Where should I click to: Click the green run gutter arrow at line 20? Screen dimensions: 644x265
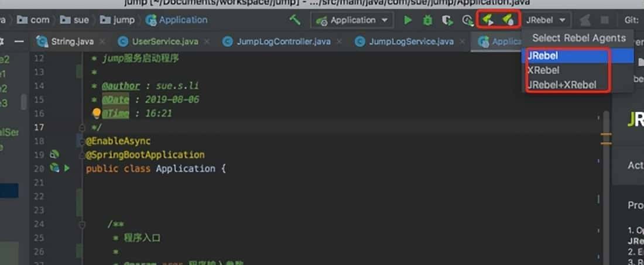pyautogui.click(x=67, y=168)
